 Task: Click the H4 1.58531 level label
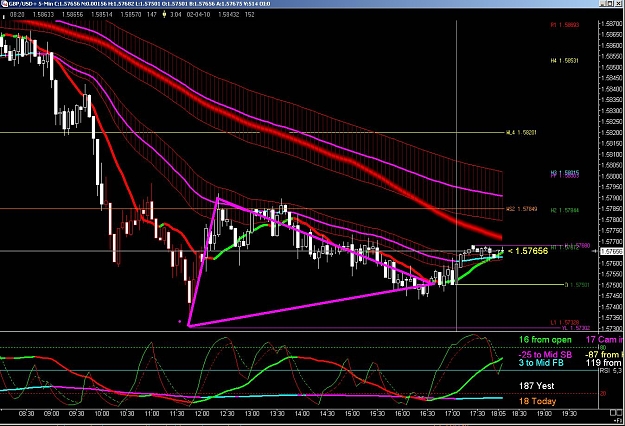(x=564, y=61)
